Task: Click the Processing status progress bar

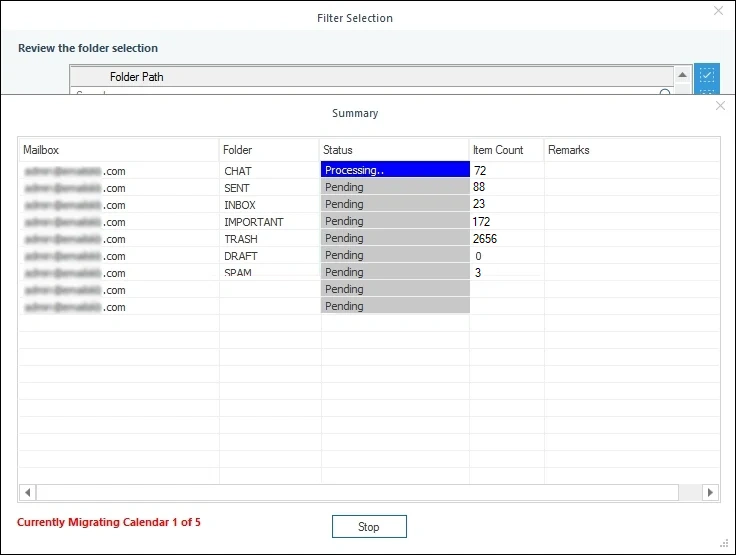Action: (x=395, y=170)
